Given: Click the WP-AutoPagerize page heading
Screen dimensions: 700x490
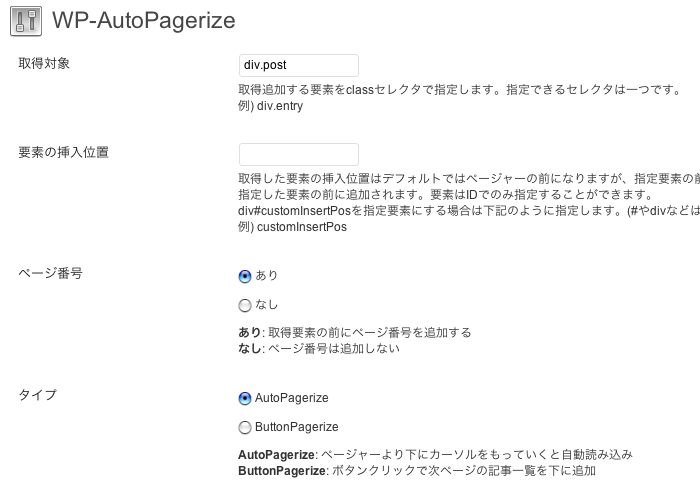Looking at the screenshot, I should pyautogui.click(x=144, y=21).
